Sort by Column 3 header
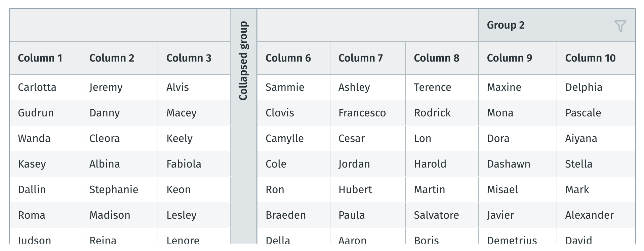Image resolution: width=644 pixels, height=251 pixels. 194,58
